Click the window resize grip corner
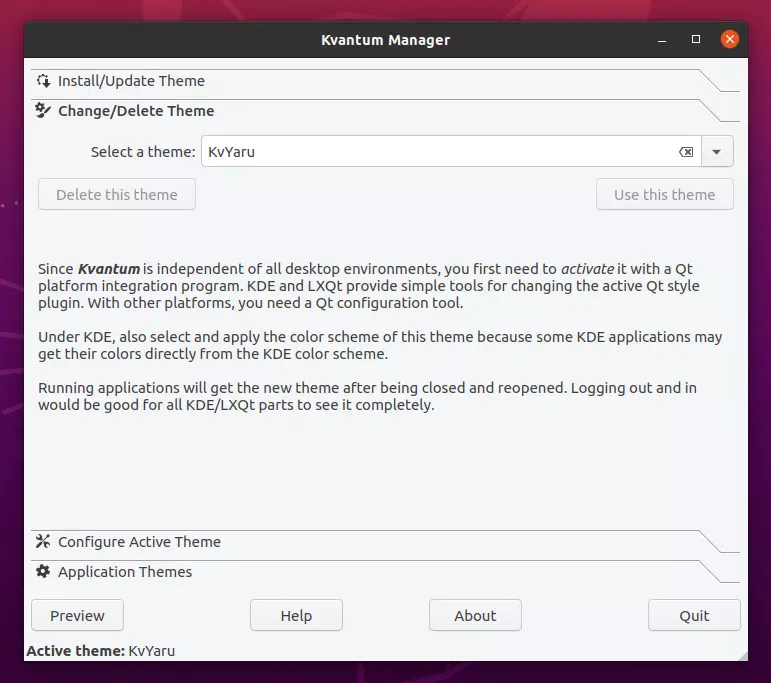 (742, 655)
